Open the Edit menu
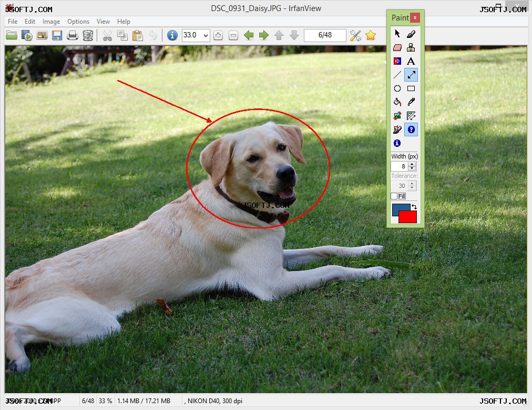The width and height of the screenshot is (532, 410). click(x=30, y=22)
